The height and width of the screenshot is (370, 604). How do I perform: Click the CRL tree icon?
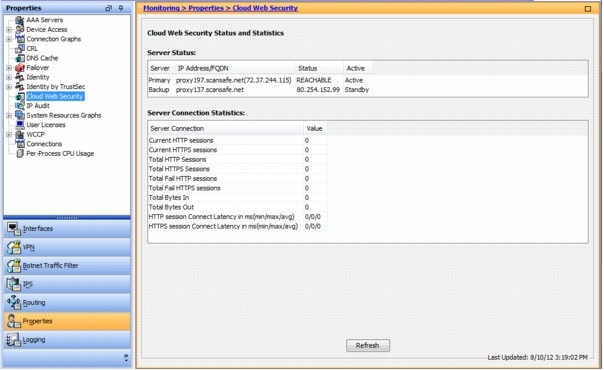point(20,49)
